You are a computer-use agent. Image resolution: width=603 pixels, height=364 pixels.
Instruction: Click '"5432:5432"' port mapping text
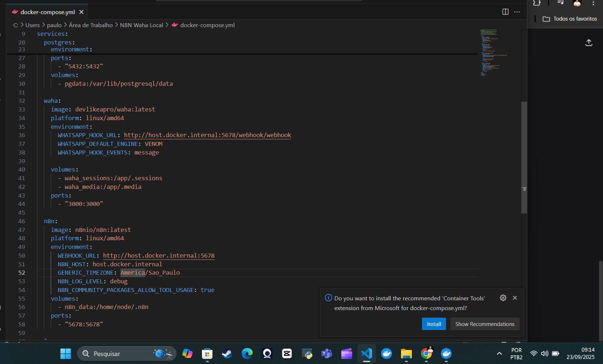tap(84, 66)
